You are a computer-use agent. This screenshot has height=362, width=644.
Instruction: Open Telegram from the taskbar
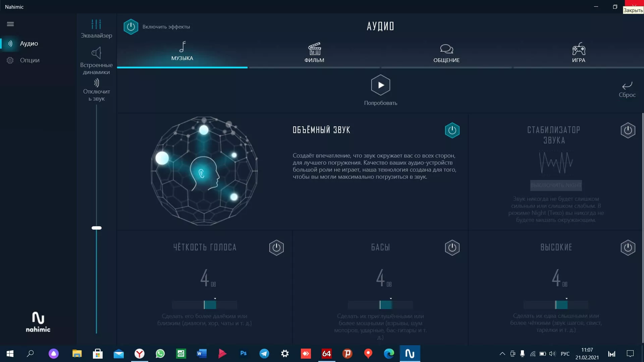click(x=264, y=354)
